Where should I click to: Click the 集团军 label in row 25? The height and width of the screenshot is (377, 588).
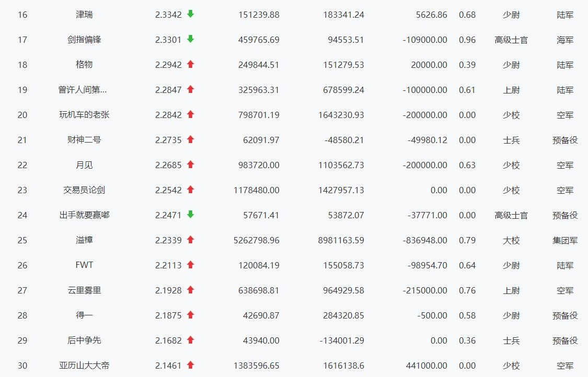(565, 240)
